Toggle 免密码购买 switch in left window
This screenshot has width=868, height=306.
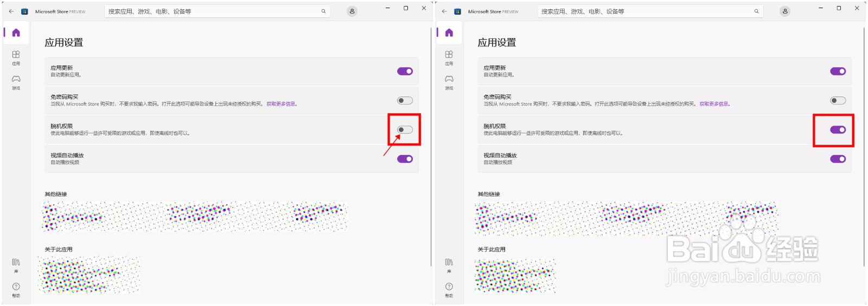coord(405,100)
